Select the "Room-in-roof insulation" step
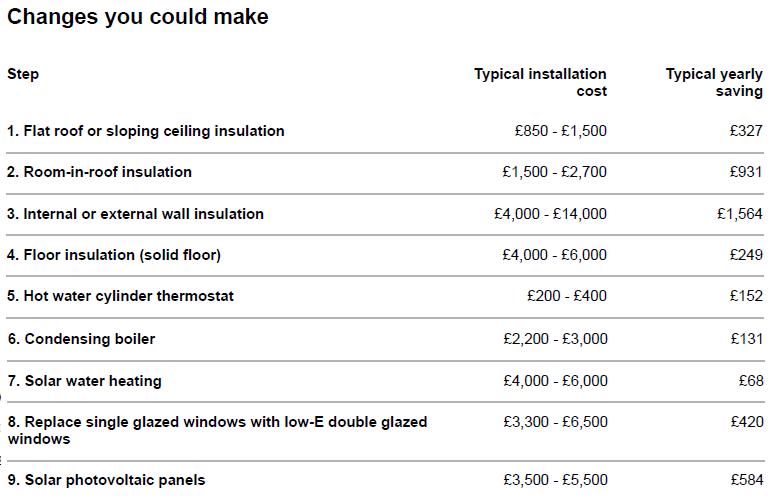The width and height of the screenshot is (781, 502). tap(99, 172)
